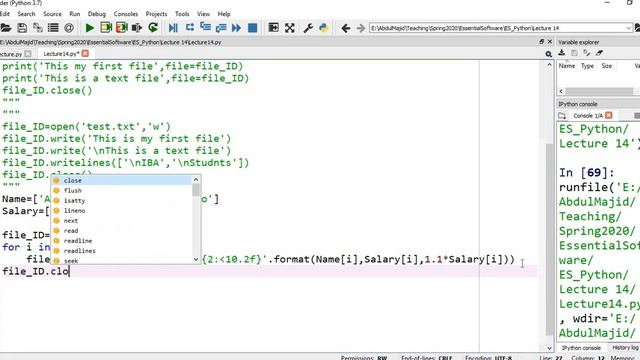
Task: Click the step into function icon
Action: (205, 28)
